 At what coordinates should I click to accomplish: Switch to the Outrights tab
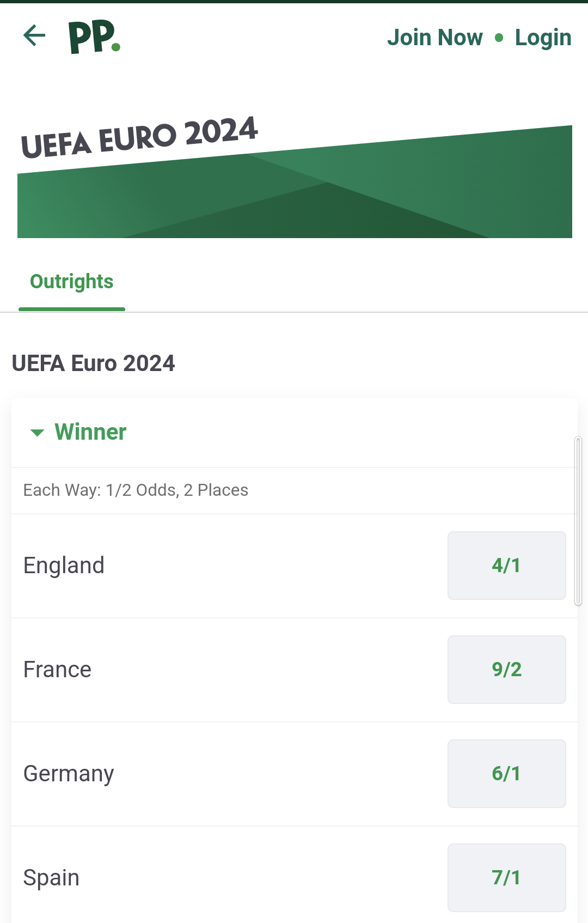72,282
